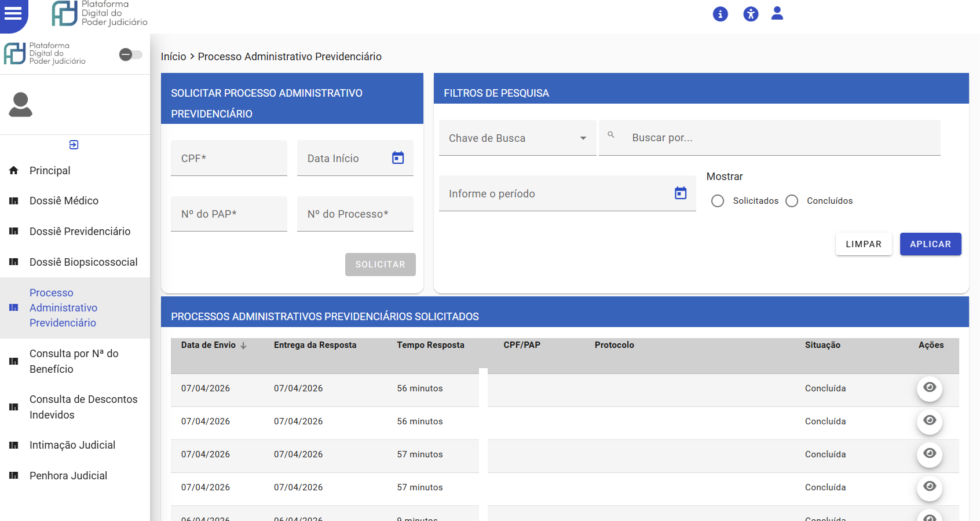
Task: Select Processo Administrativo Previdenciário menu item
Action: 75,308
